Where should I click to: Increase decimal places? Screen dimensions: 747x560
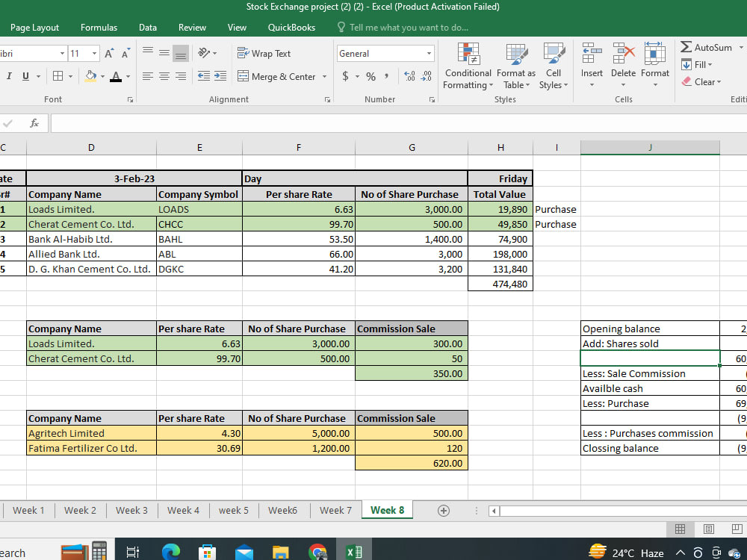click(x=409, y=76)
